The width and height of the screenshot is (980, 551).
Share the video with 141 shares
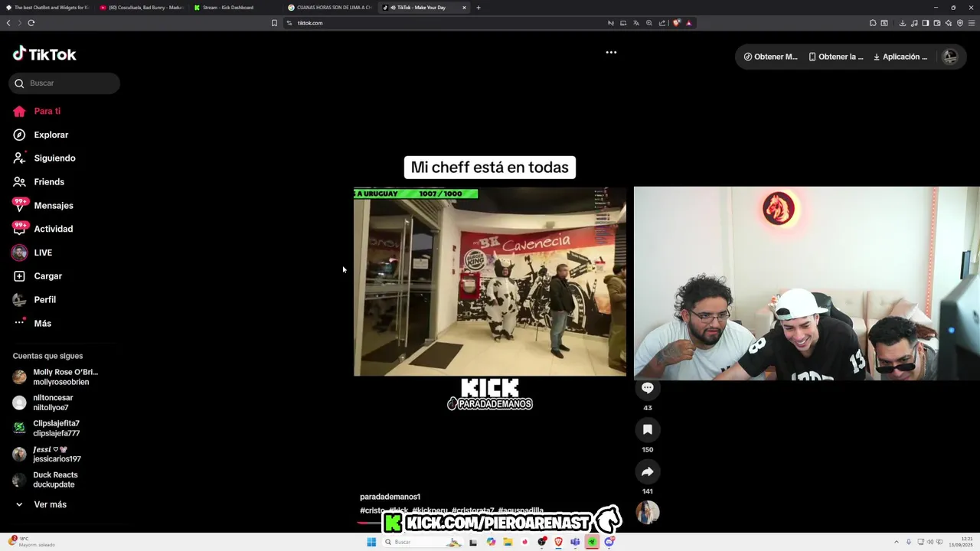[x=647, y=471]
